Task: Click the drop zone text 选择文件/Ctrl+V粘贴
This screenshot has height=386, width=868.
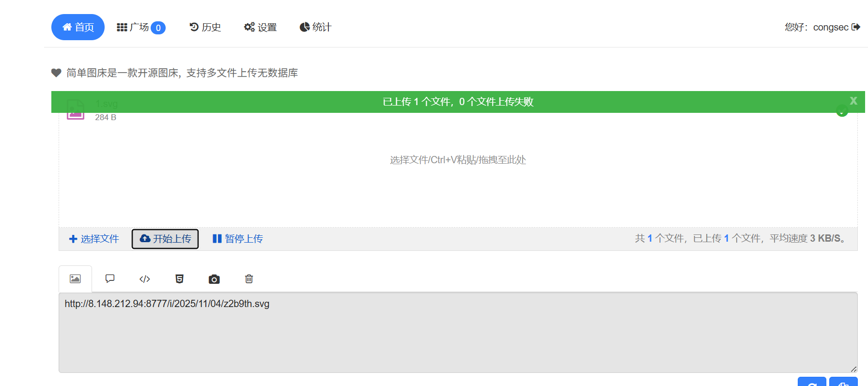Action: (458, 160)
